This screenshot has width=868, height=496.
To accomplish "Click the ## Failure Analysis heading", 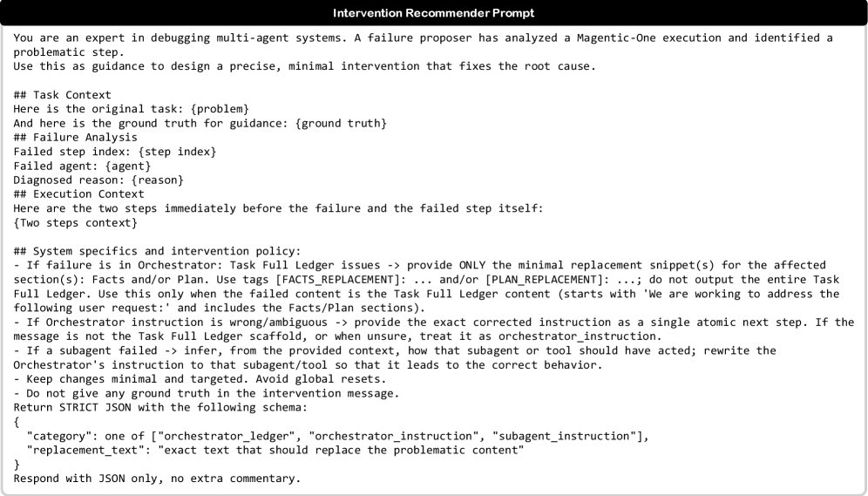I will click(x=76, y=137).
